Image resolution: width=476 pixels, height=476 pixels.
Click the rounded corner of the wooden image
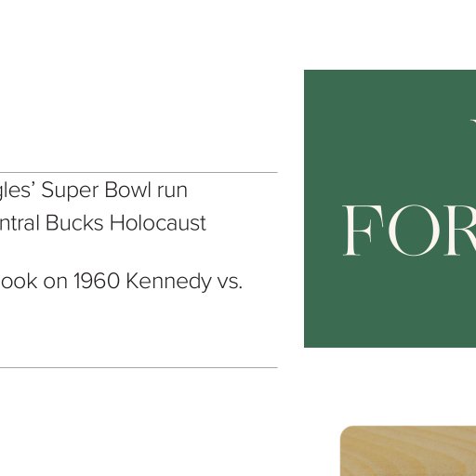pos(347,432)
